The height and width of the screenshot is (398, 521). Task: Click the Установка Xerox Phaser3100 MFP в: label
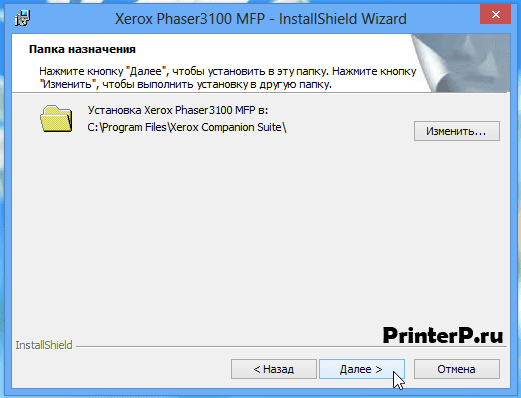pos(178,110)
